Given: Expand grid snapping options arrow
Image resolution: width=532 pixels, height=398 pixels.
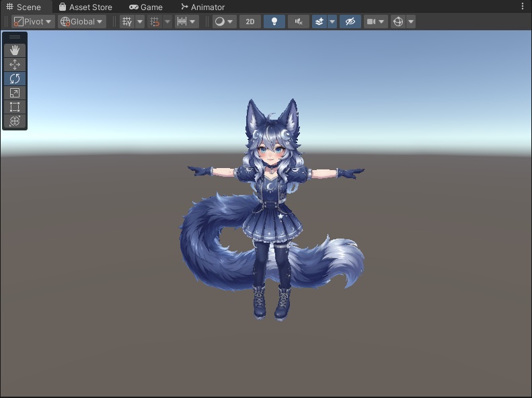Looking at the screenshot, I should tap(167, 22).
